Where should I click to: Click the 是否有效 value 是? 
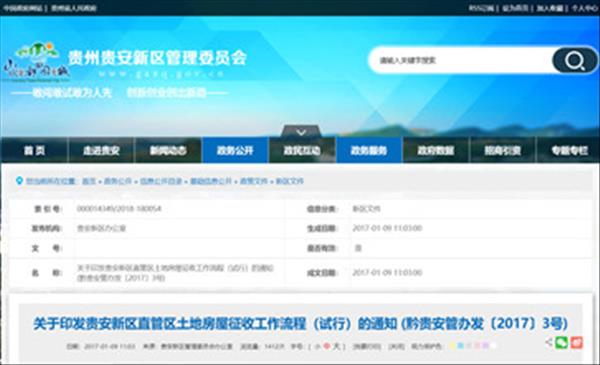(x=358, y=248)
